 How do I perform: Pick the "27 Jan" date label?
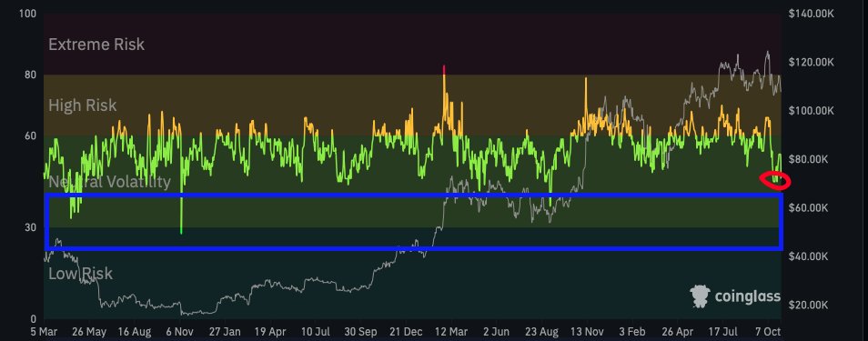click(225, 332)
